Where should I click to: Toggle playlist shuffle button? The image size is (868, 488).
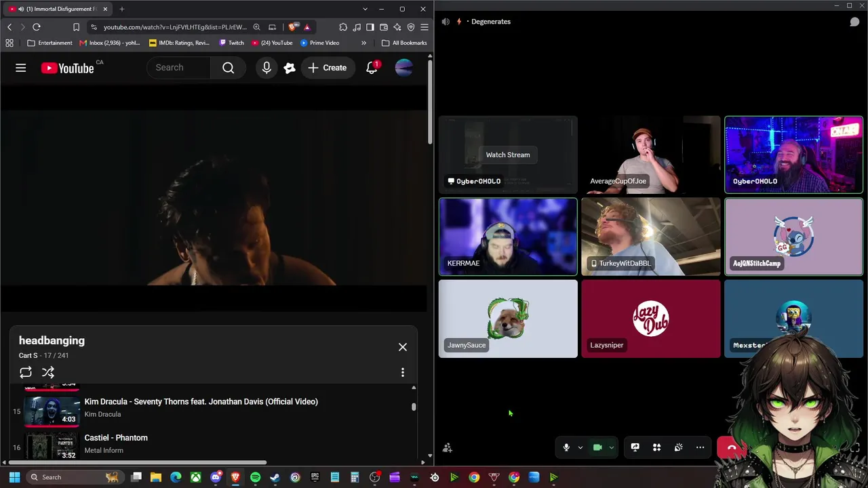point(48,372)
